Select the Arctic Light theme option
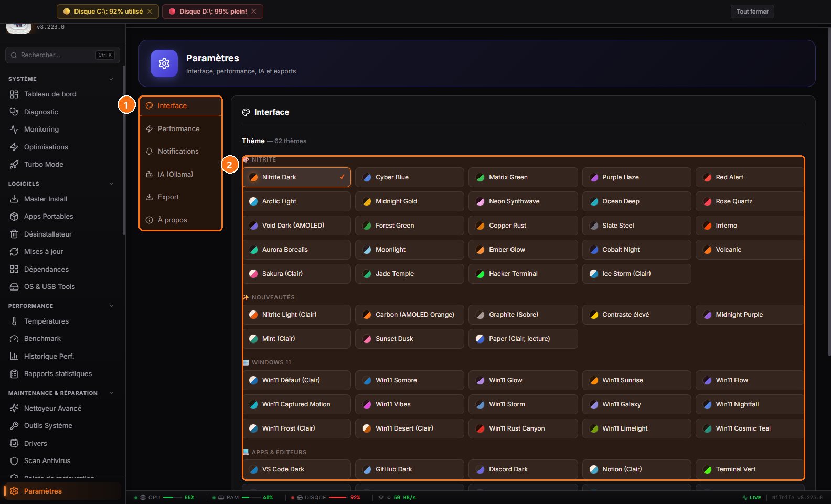Screen dimensions: 831x504 296,201
